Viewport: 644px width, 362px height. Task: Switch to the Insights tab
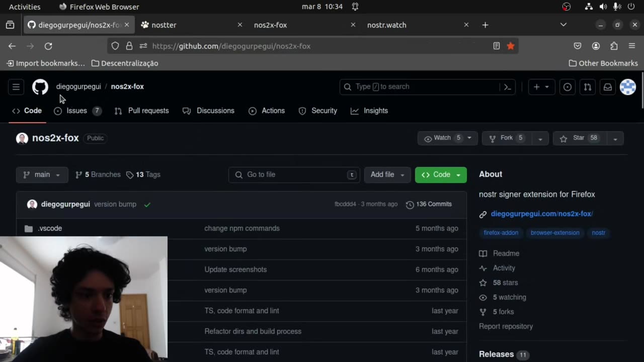tap(369, 111)
